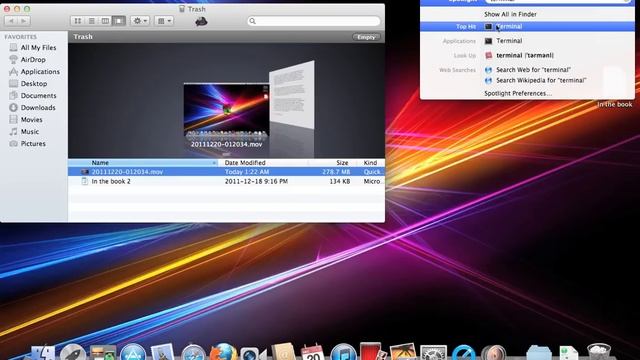
Task: Select the document preview in Cover Flow
Action: click(x=292, y=95)
